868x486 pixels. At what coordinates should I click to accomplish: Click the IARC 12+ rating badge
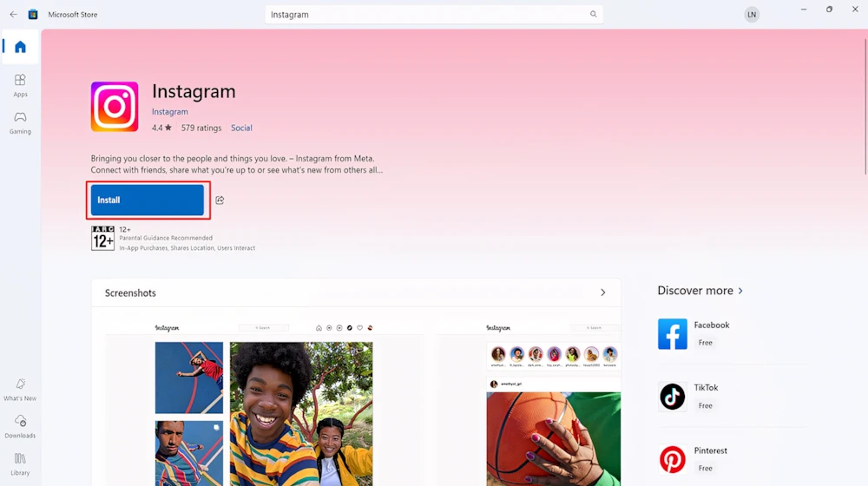(x=103, y=238)
